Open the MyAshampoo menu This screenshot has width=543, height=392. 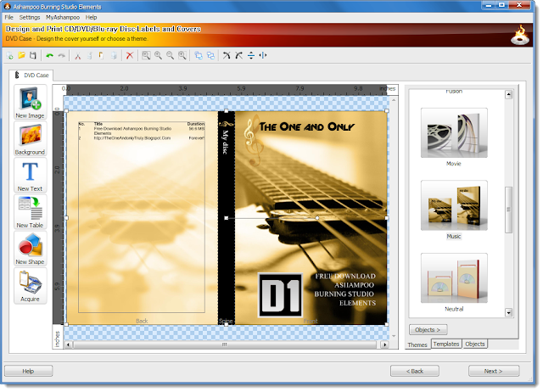click(63, 17)
